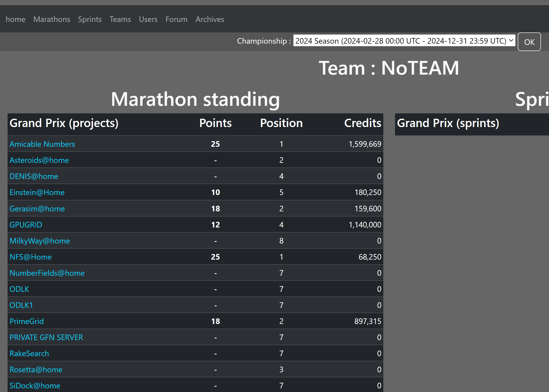Select the Gerasim@home link
The width and height of the screenshot is (549, 392).
(37, 209)
